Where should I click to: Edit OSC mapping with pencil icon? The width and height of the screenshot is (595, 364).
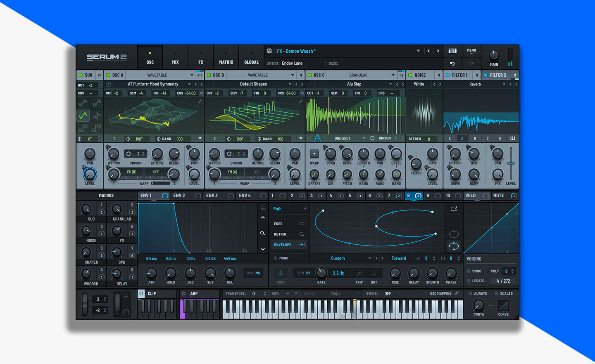point(457,293)
